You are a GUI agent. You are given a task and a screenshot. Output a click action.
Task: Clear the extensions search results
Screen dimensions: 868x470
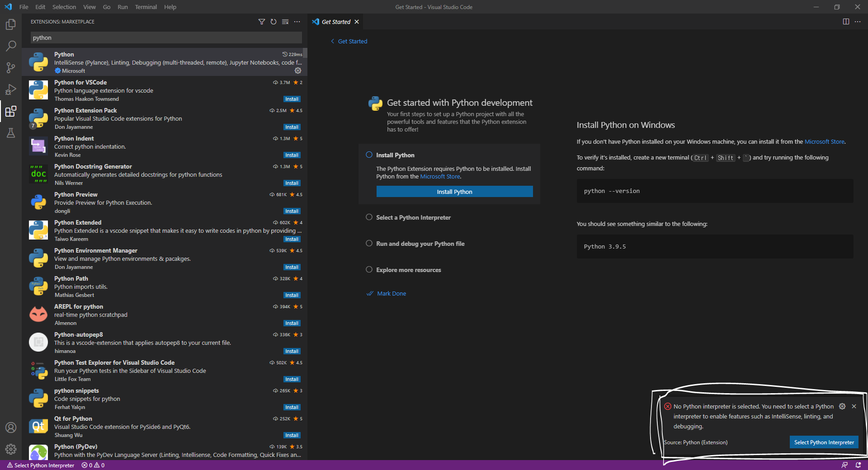[285, 22]
